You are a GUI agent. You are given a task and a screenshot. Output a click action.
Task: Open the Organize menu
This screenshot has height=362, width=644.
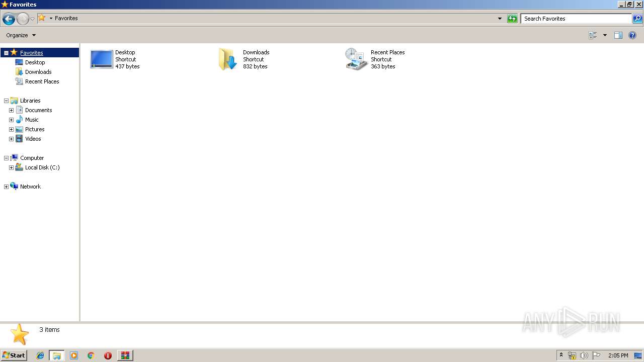(x=21, y=35)
